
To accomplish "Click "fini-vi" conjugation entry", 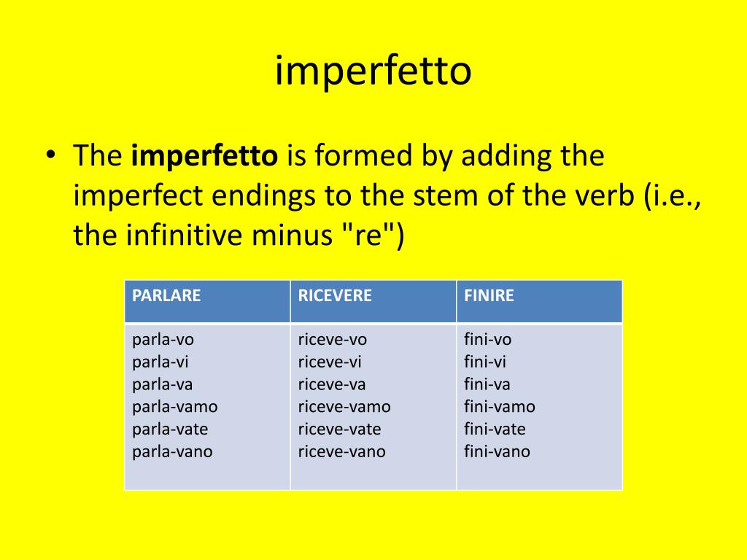I will 485,362.
